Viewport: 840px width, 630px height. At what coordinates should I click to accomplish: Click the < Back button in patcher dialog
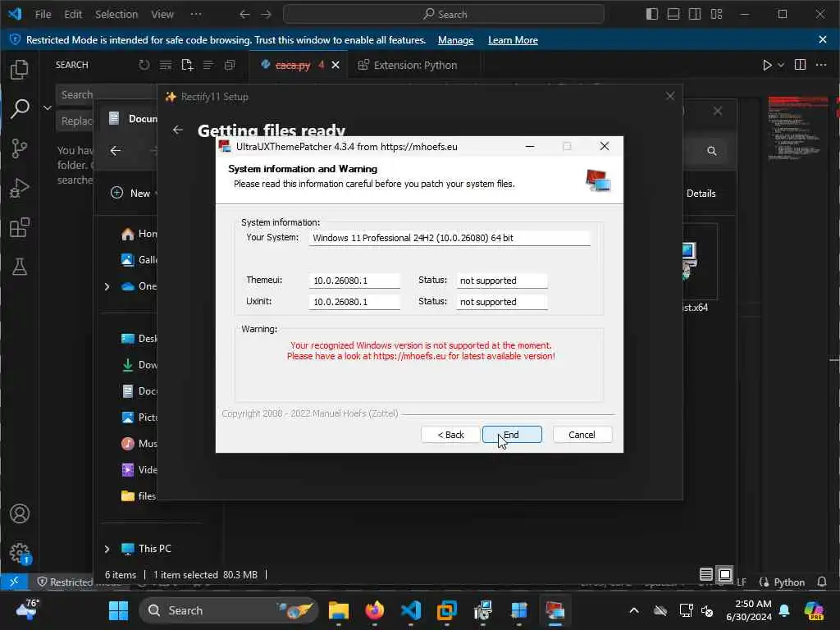point(450,435)
